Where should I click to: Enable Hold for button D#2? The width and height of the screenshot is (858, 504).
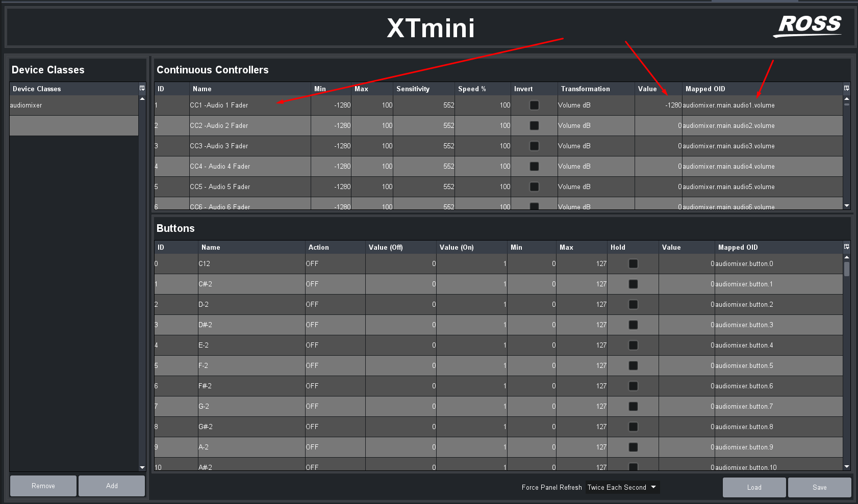(x=633, y=325)
